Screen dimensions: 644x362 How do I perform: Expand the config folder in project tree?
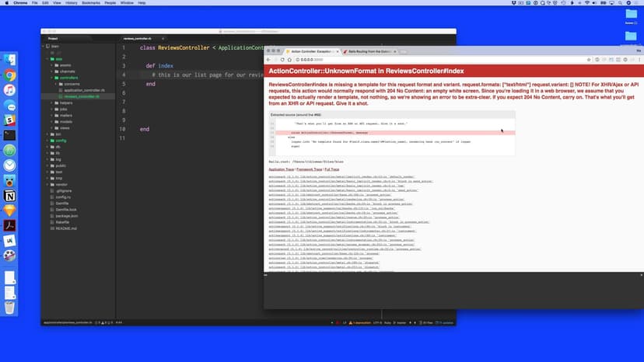[60, 140]
